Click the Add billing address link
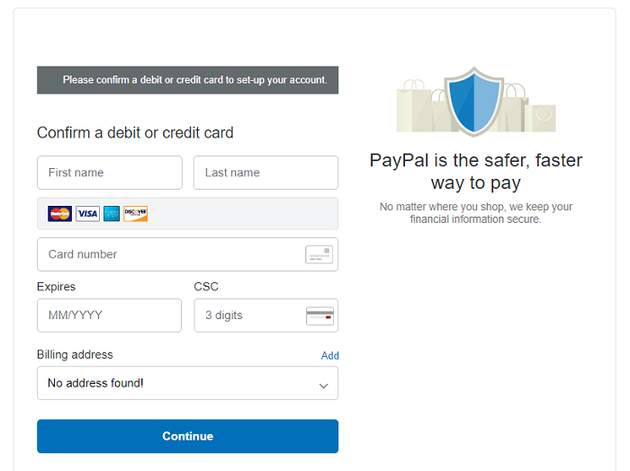Image resolution: width=630 pixels, height=471 pixels. tap(330, 356)
